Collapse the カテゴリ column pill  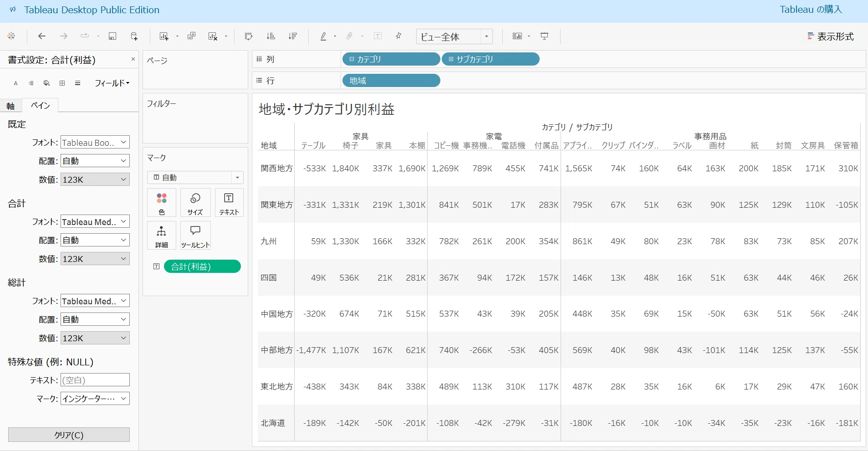tap(352, 59)
